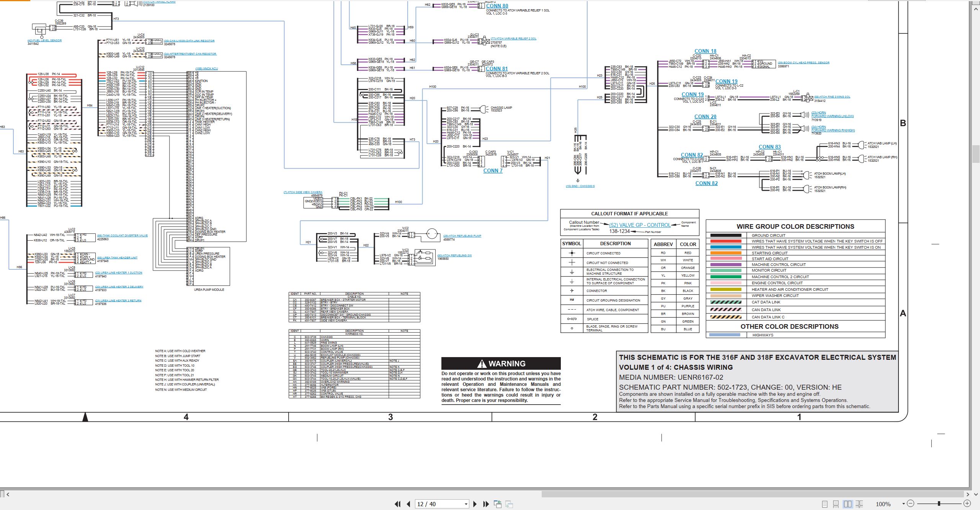Viewport: 980px width, 510px height.
Task: Click the CALLOUT FORMAT IF APPLICABLE heading
Action: [x=629, y=214]
